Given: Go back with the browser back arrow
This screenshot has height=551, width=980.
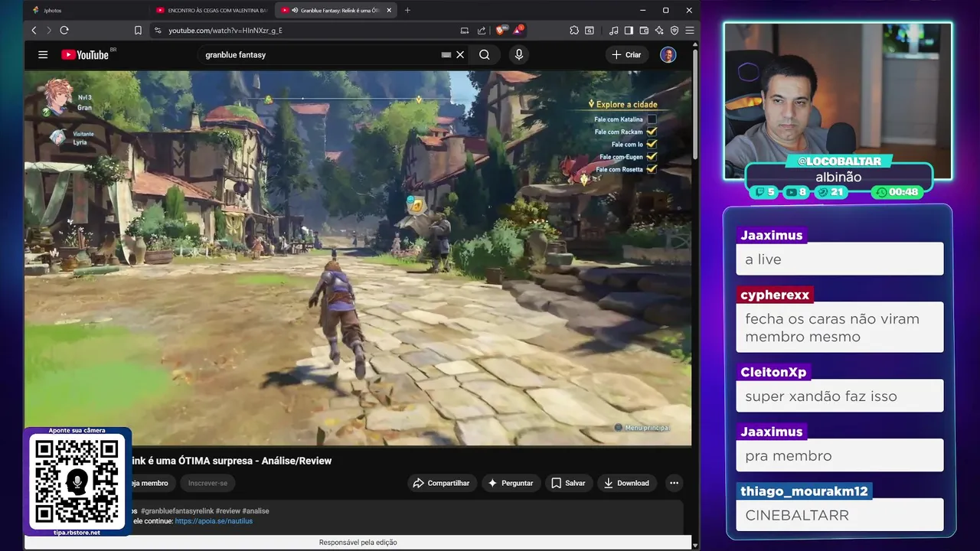Looking at the screenshot, I should click(34, 30).
